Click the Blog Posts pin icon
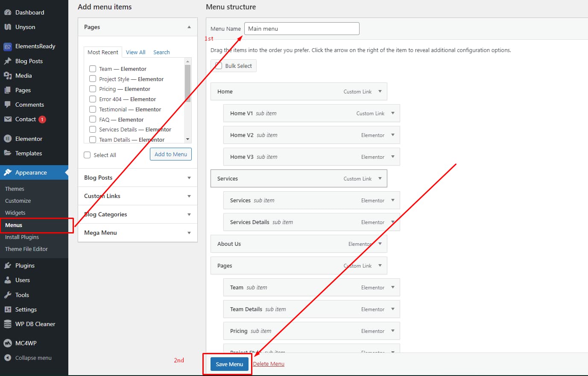This screenshot has width=588, height=376. point(8,61)
